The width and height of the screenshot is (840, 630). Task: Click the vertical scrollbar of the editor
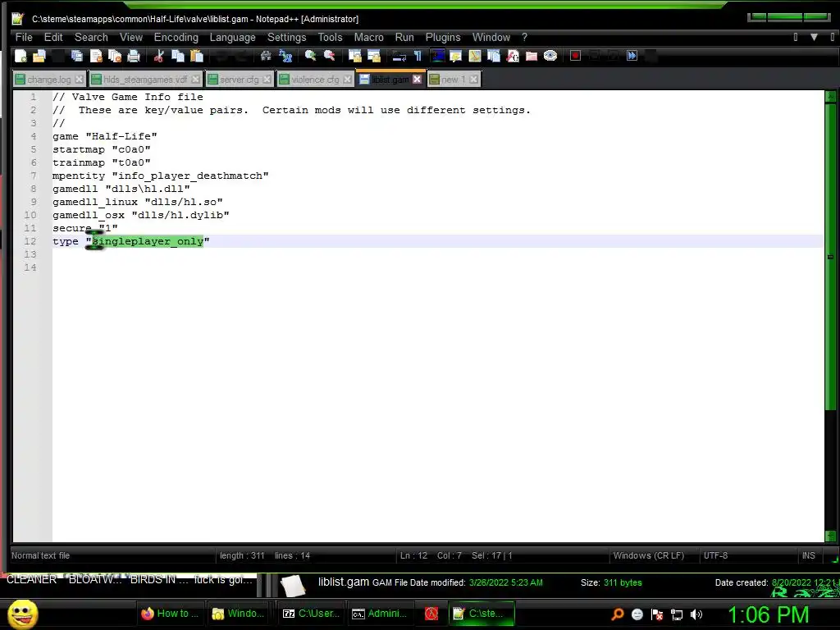point(830,316)
